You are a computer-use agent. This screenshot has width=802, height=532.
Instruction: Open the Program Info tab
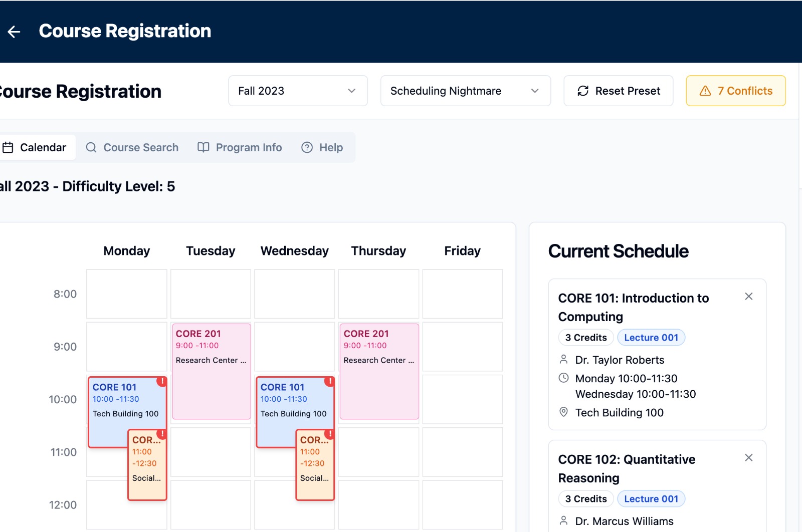click(240, 147)
